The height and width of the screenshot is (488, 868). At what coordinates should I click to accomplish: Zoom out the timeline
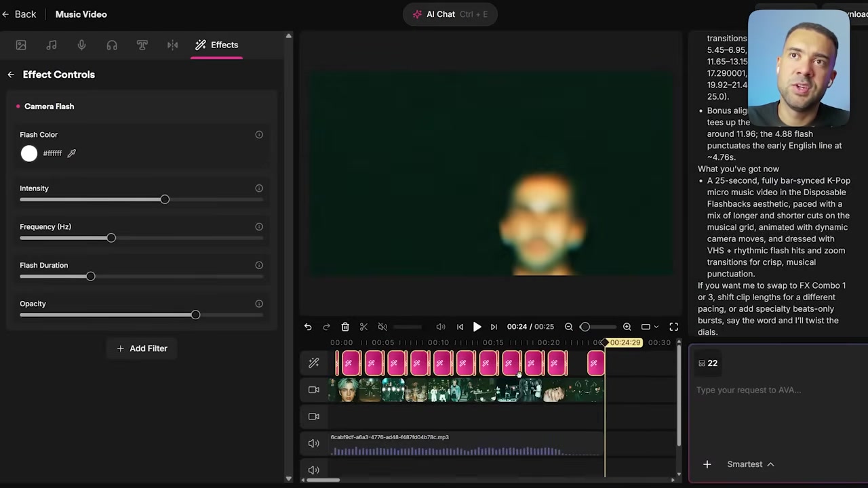pos(569,327)
